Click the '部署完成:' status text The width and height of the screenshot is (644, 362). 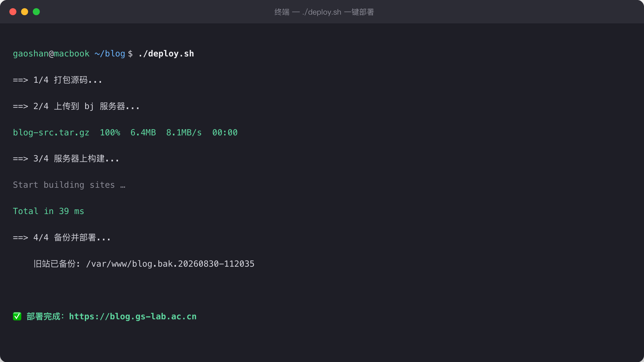click(45, 316)
